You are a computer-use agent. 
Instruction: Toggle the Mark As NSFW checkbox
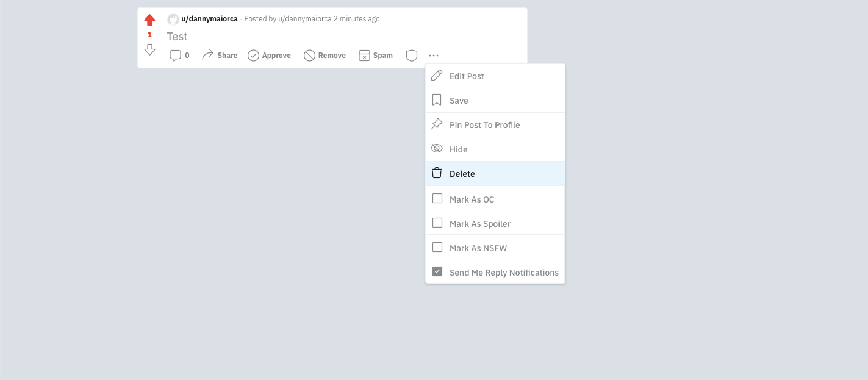click(437, 247)
